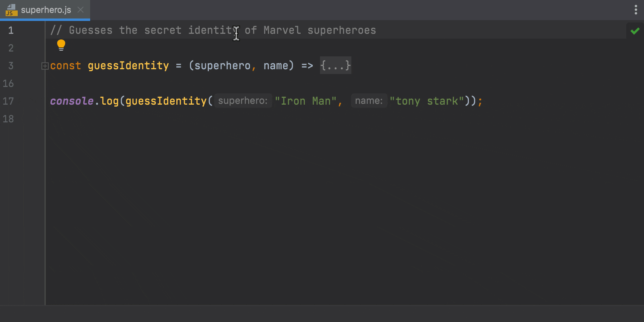Click line number 2 in gutter

[11, 48]
